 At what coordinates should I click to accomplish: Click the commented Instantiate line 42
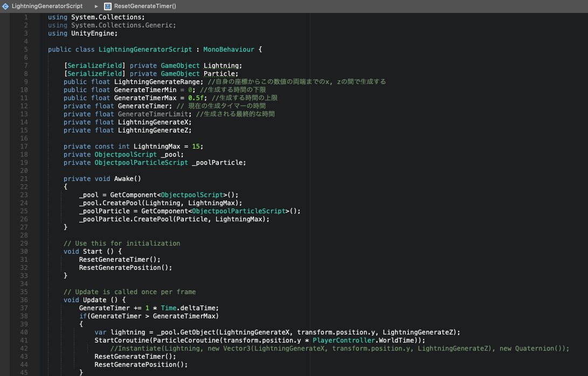coord(340,349)
